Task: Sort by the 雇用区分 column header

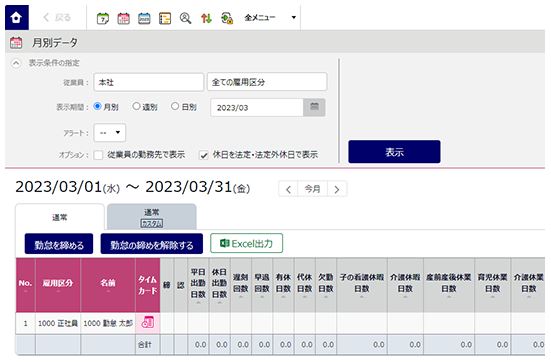Action: [58, 285]
